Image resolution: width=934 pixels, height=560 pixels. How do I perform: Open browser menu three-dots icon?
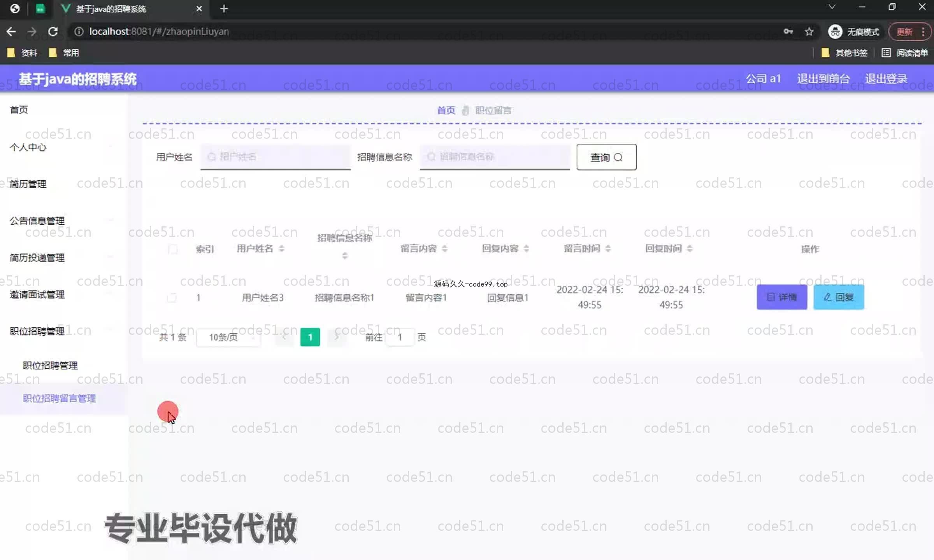(x=923, y=31)
